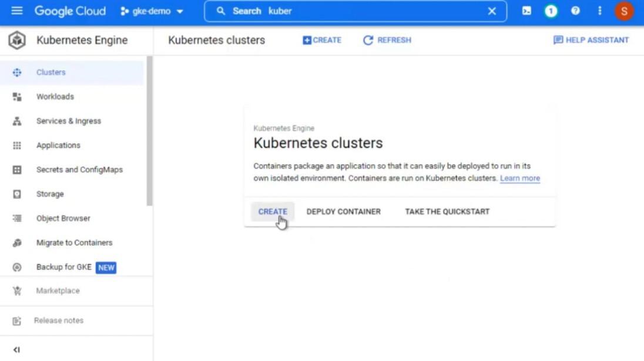This screenshot has height=361, width=644.
Task: Click the NEW badge beside Backup for GKE
Action: tap(106, 268)
